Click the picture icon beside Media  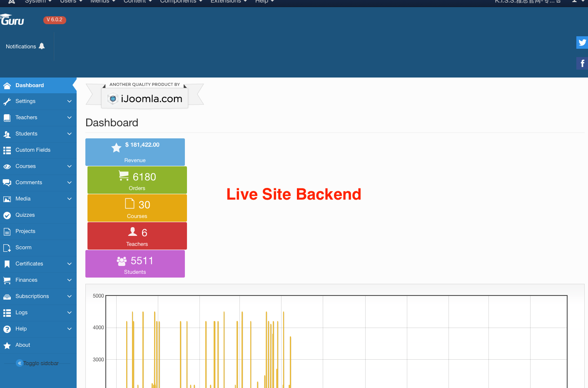[7, 199]
